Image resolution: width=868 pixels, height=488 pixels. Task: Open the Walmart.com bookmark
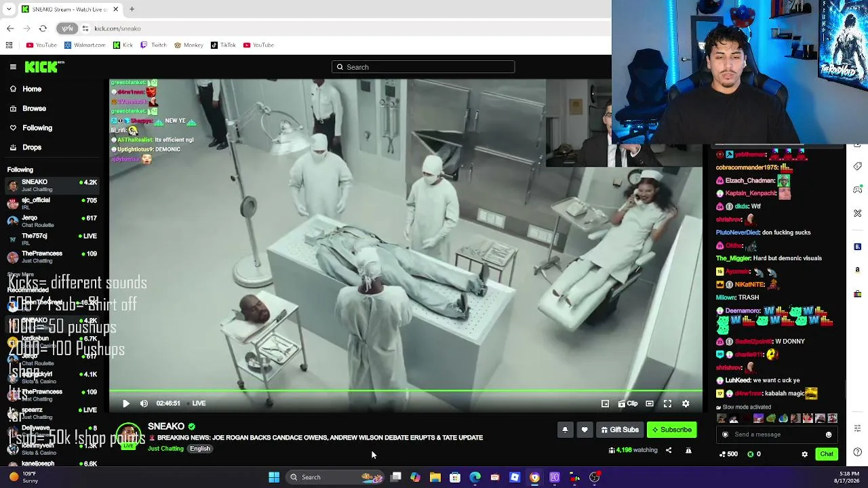(85, 45)
